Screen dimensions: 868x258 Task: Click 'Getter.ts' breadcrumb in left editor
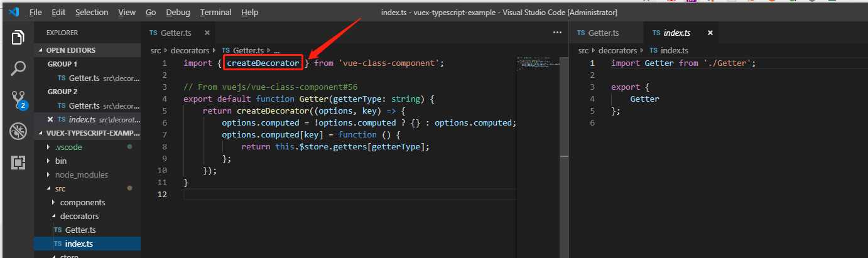tap(244, 50)
